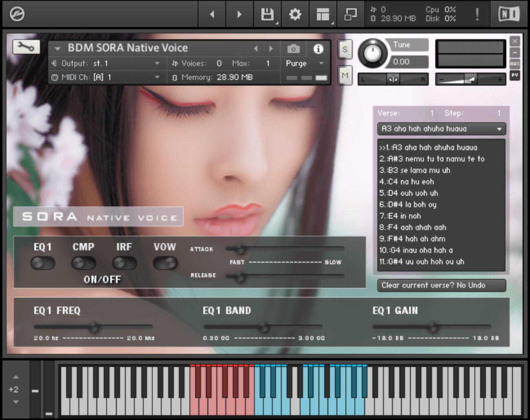Viewport: 530px width, 420px height.
Task: Select phrase 7 E4 in noh
Action: click(400, 216)
